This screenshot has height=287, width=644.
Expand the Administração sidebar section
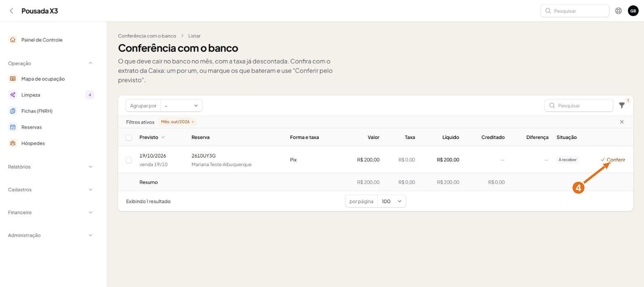[x=90, y=235]
